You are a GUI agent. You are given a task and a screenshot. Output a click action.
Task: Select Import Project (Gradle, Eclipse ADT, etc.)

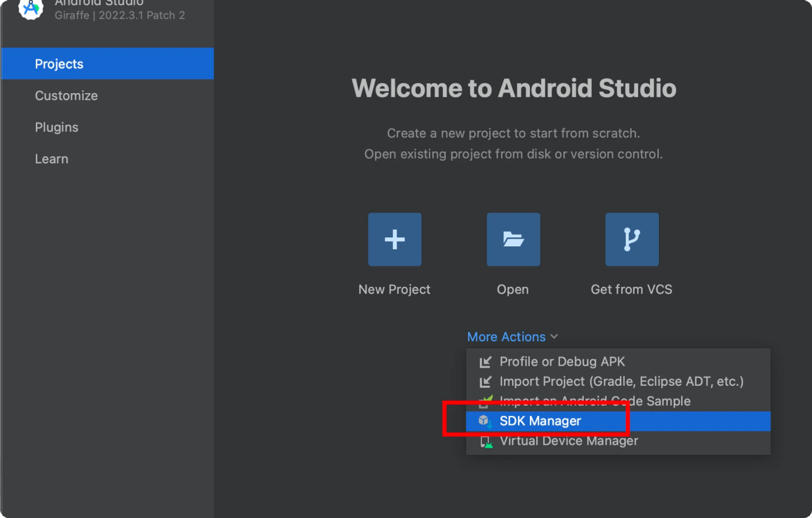pos(621,381)
